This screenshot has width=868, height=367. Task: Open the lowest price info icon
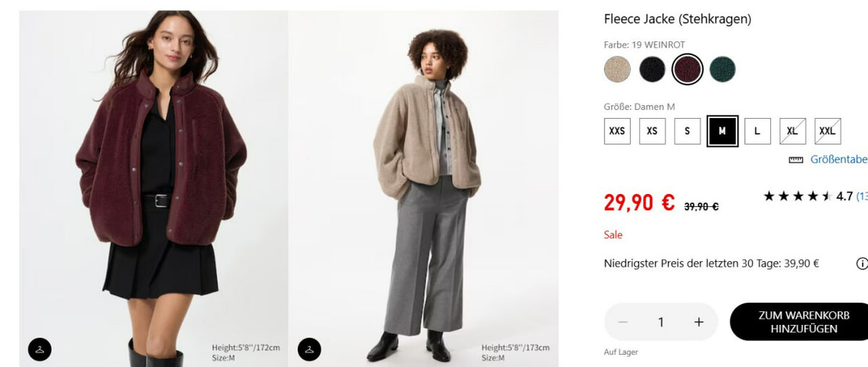[861, 263]
